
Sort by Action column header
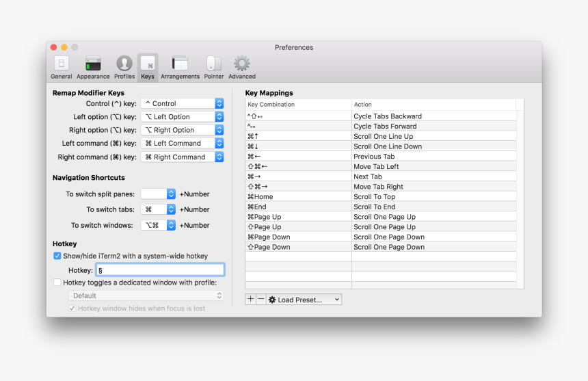434,105
